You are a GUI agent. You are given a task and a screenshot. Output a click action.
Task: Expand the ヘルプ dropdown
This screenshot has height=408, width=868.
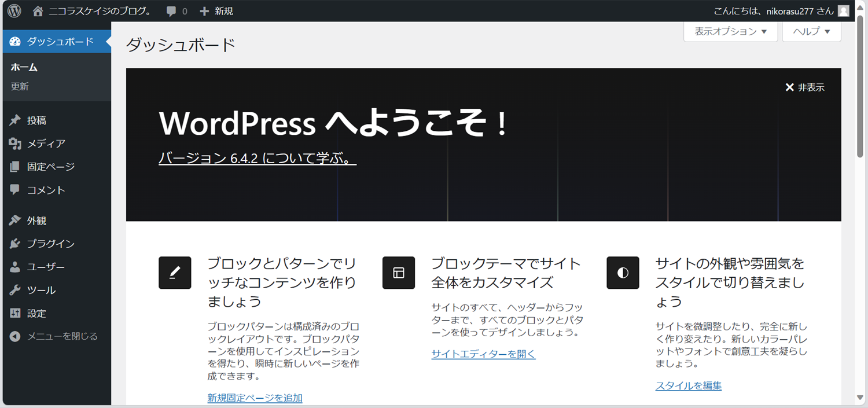pos(811,31)
